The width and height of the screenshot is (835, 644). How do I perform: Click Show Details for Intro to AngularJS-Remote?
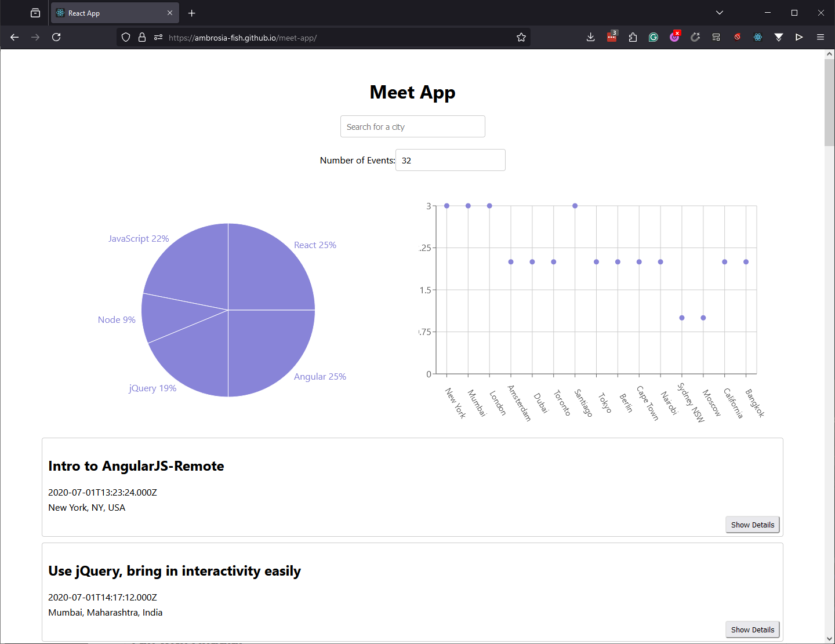(752, 525)
